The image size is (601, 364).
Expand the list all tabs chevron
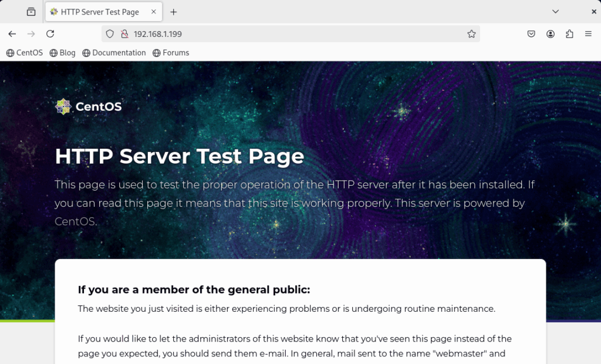coord(555,12)
